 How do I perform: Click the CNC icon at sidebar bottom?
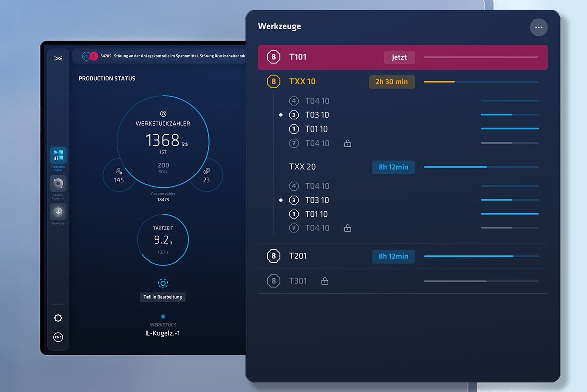[x=58, y=337]
